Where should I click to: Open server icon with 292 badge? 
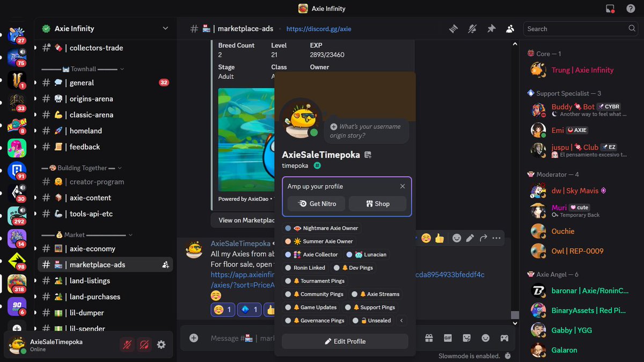pyautogui.click(x=17, y=216)
